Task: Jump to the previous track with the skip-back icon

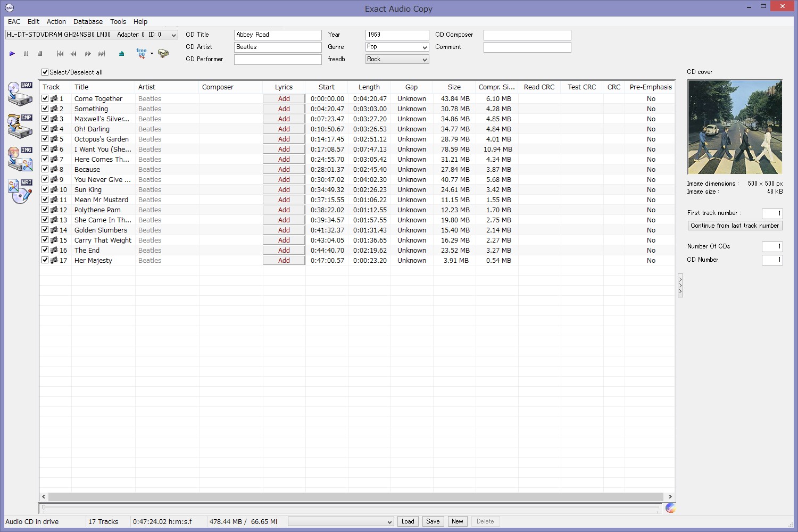Action: coord(60,54)
